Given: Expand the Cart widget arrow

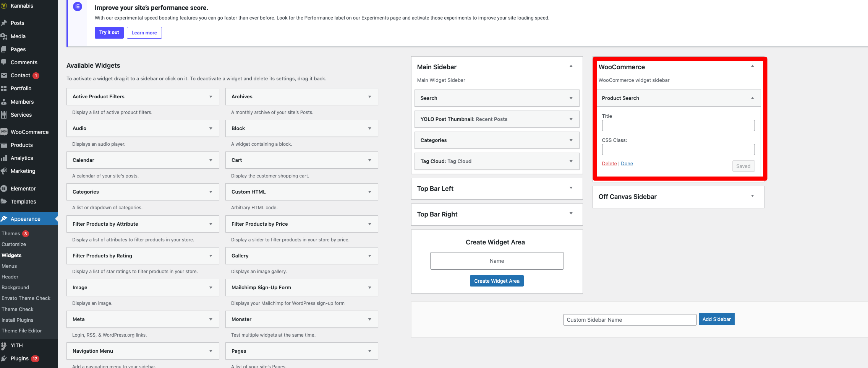Looking at the screenshot, I should click(370, 160).
